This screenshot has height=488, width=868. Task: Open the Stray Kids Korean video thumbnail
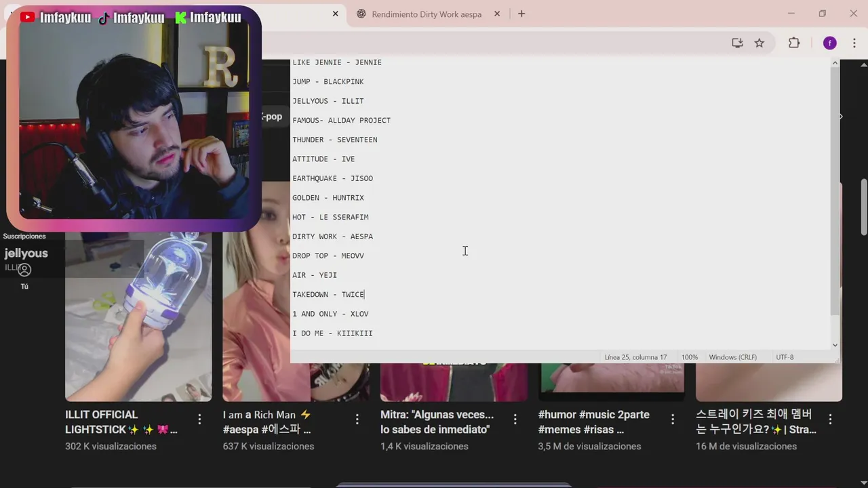pos(769,382)
